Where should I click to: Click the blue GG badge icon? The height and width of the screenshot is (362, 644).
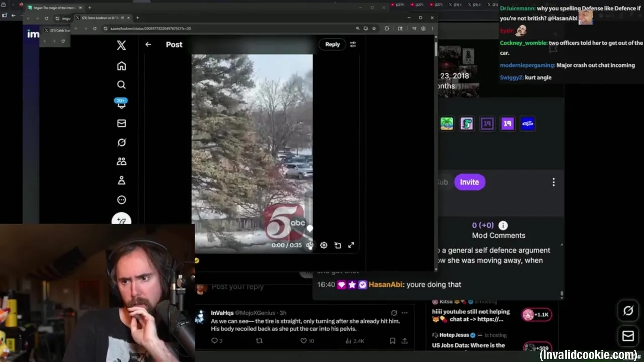tap(527, 123)
